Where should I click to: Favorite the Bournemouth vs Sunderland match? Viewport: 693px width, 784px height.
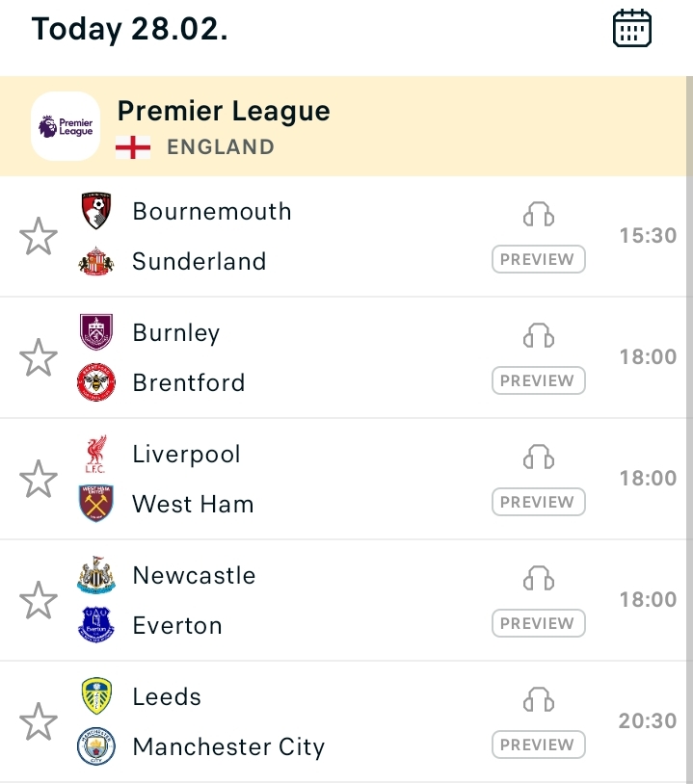[x=39, y=237]
